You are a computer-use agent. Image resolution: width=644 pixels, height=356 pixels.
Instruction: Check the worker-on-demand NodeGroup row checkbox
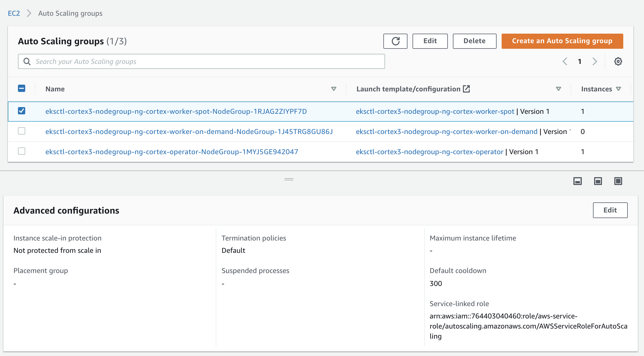pyautogui.click(x=22, y=131)
